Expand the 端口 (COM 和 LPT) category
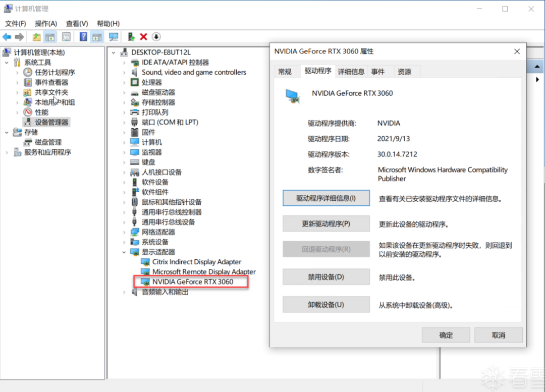The height and width of the screenshot is (392, 545). point(124,122)
